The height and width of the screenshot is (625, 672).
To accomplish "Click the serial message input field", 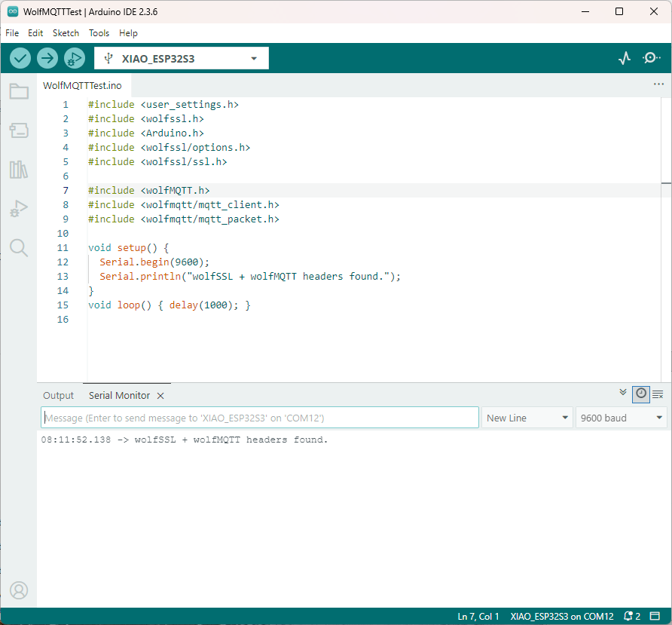I will (x=260, y=418).
